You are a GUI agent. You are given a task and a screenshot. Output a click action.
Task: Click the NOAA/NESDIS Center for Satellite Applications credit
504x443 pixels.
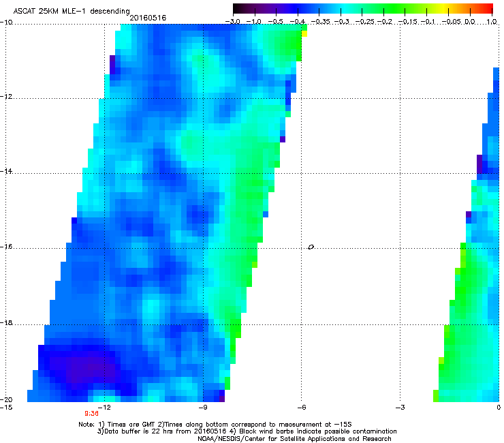pyautogui.click(x=294, y=439)
